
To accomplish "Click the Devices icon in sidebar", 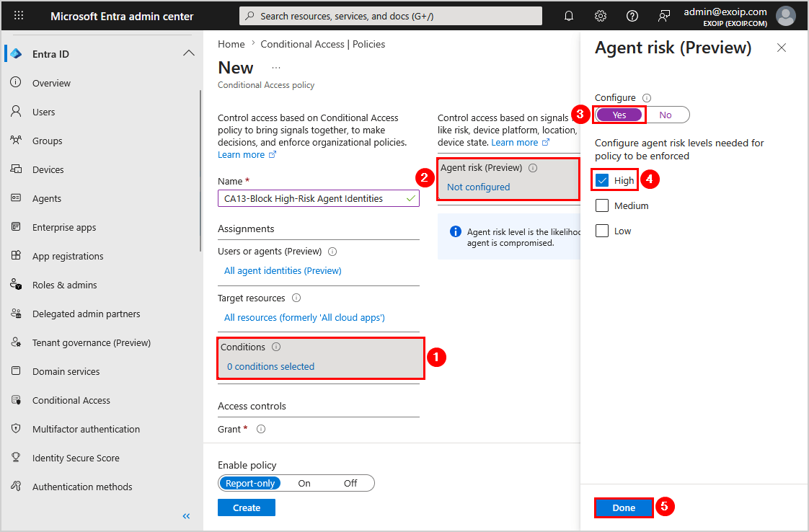I will pos(16,169).
